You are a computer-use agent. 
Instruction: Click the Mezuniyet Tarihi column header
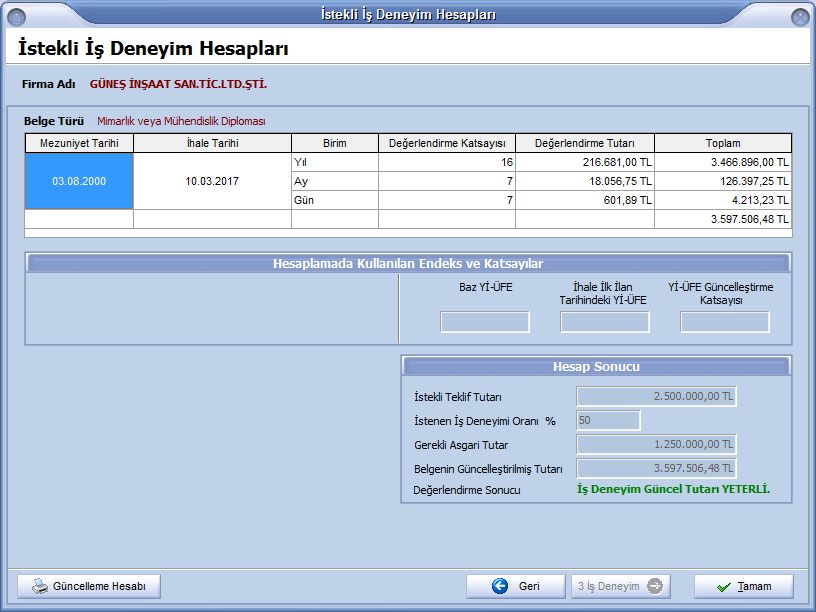[79, 143]
